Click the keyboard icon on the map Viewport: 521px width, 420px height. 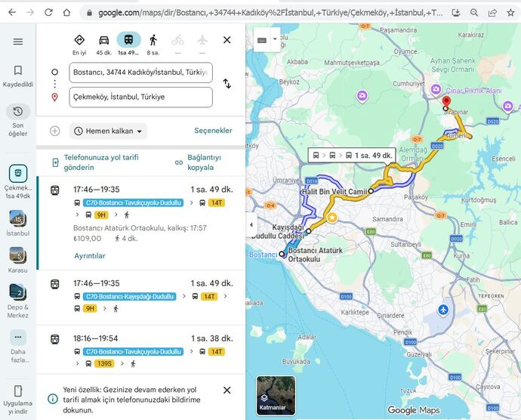pos(262,40)
